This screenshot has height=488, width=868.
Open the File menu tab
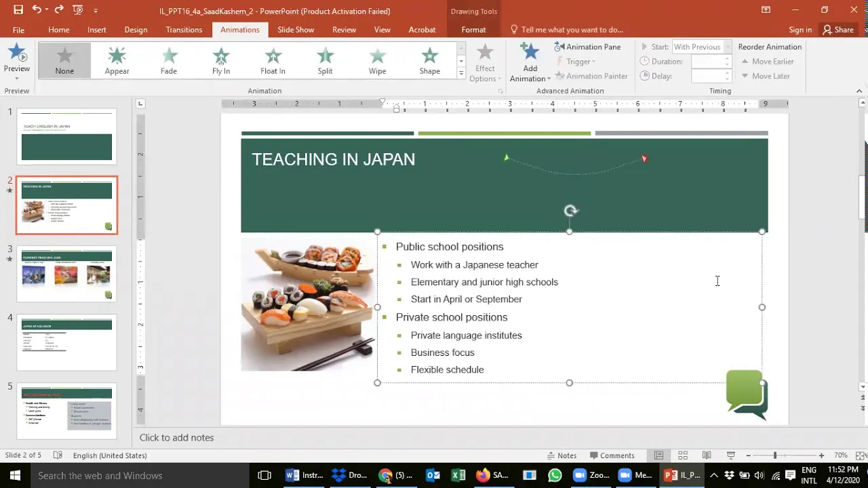click(18, 30)
